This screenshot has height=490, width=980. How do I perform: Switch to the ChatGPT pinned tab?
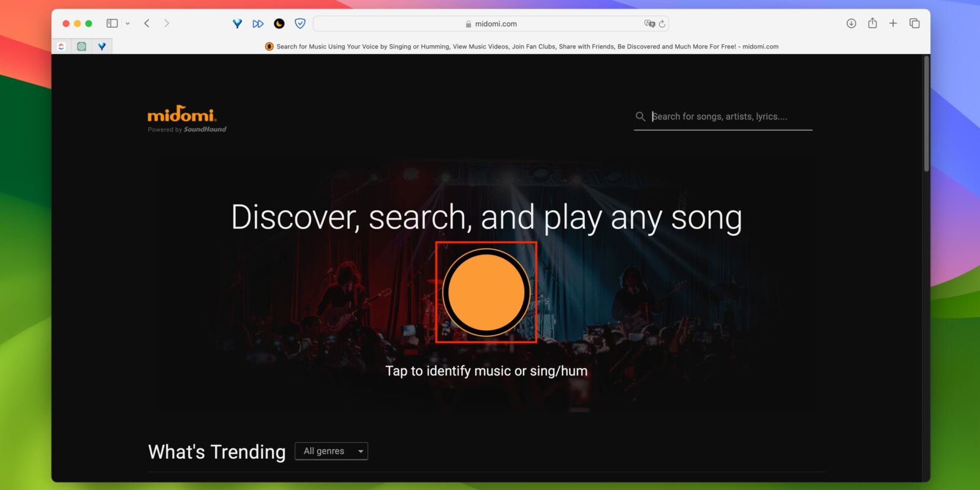81,47
